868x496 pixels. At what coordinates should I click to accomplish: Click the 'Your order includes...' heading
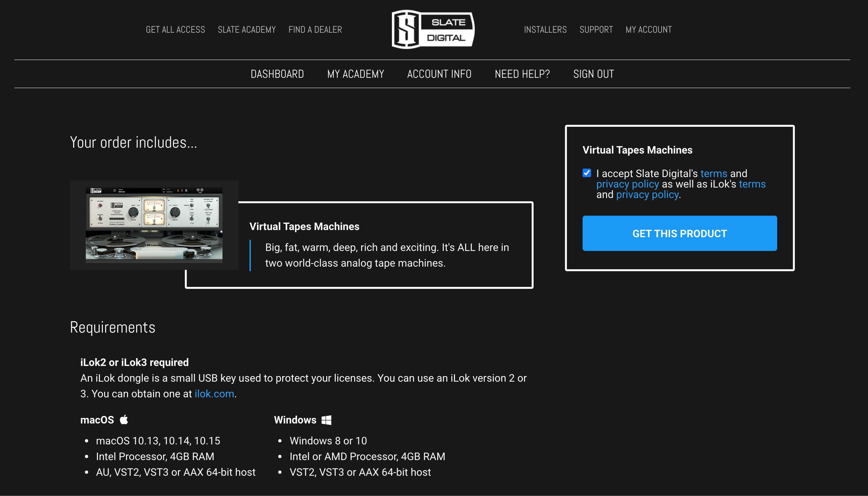click(x=134, y=142)
